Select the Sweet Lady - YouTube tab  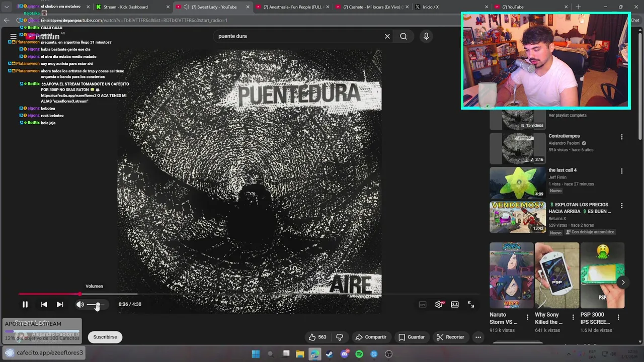(x=211, y=7)
